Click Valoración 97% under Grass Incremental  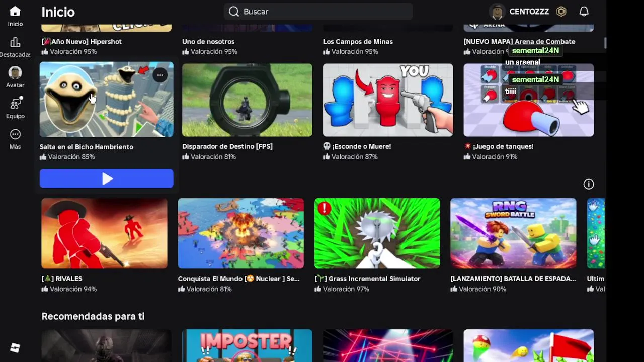tap(342, 289)
